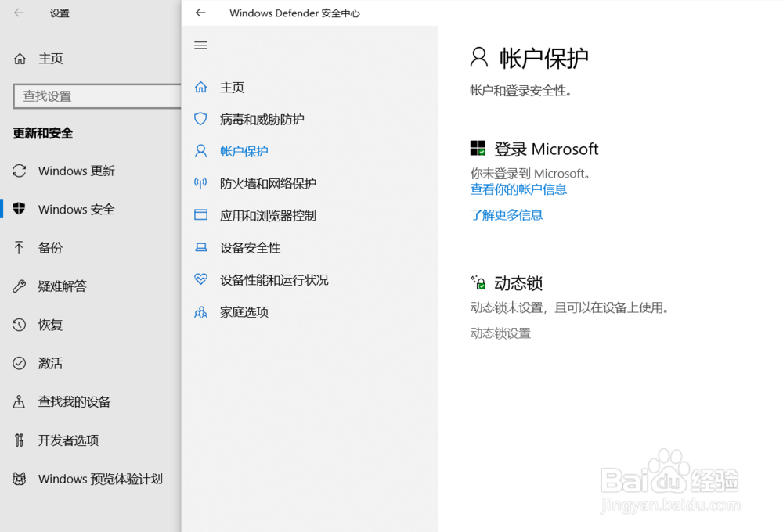The image size is (783, 532).
Task: Click the Defender 主页 home icon
Action: tap(200, 88)
